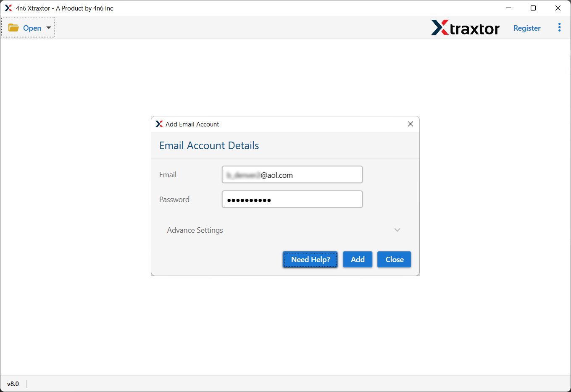Click the Xtraxtor logo in the header
This screenshot has width=571, height=392.
tap(466, 28)
